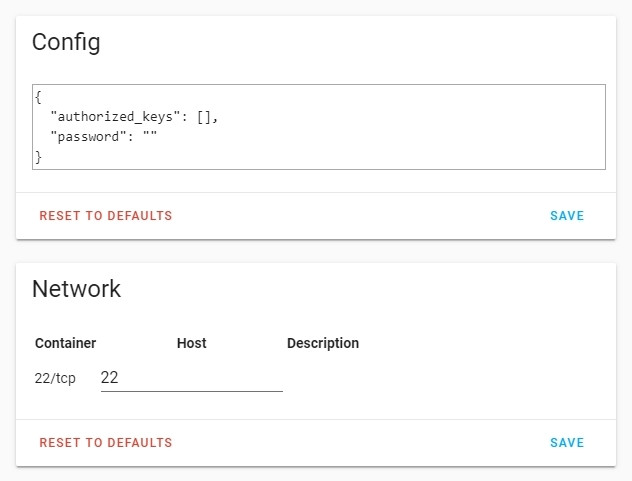Place cursor on the "password" key
632x481 pixels.
tap(91, 137)
